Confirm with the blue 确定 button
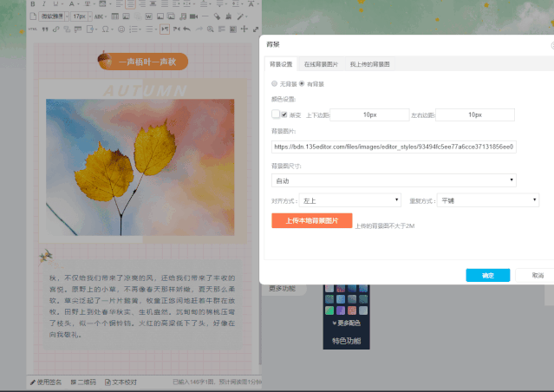 coord(487,275)
